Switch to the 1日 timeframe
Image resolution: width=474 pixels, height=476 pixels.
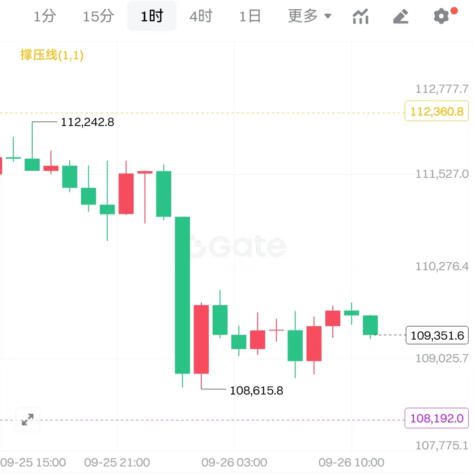pos(250,16)
